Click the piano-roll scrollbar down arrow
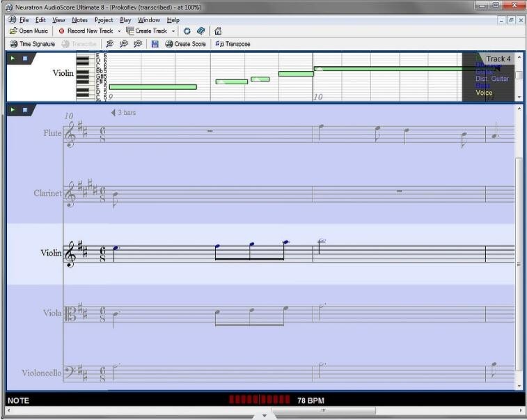 tap(519, 98)
